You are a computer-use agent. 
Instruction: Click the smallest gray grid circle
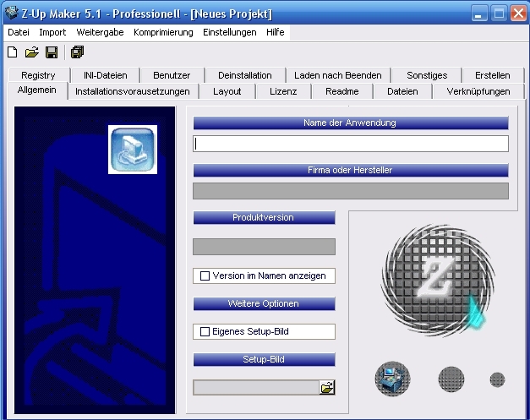coord(497,379)
